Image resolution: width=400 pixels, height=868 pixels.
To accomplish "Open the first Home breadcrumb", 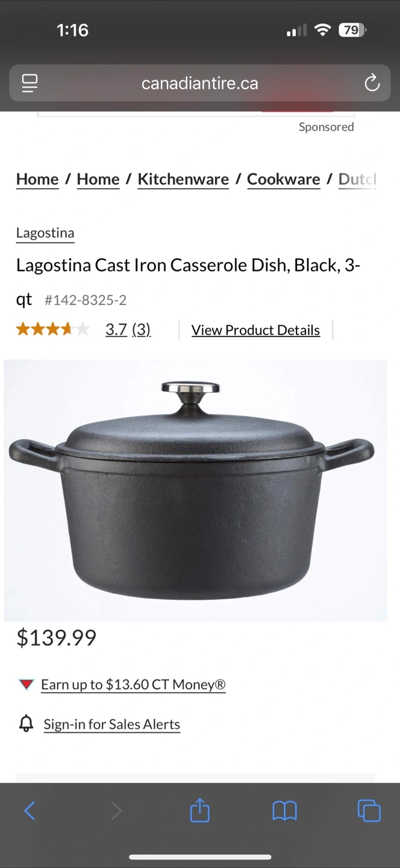I will pos(37,179).
